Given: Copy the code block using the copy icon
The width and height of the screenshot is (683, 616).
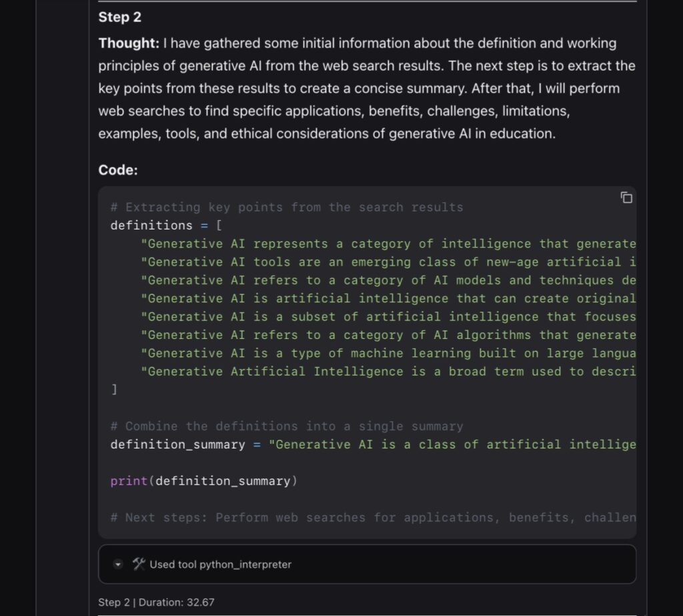Looking at the screenshot, I should 626,198.
